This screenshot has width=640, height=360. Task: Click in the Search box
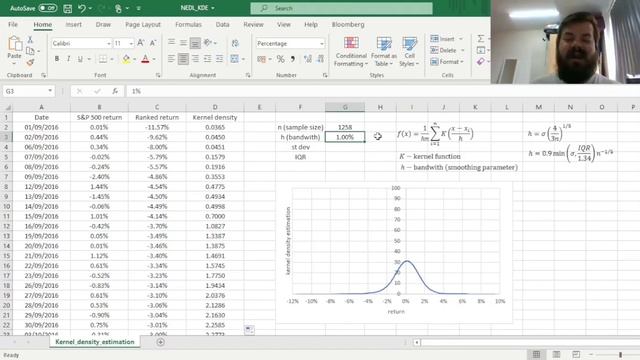[x=342, y=8]
